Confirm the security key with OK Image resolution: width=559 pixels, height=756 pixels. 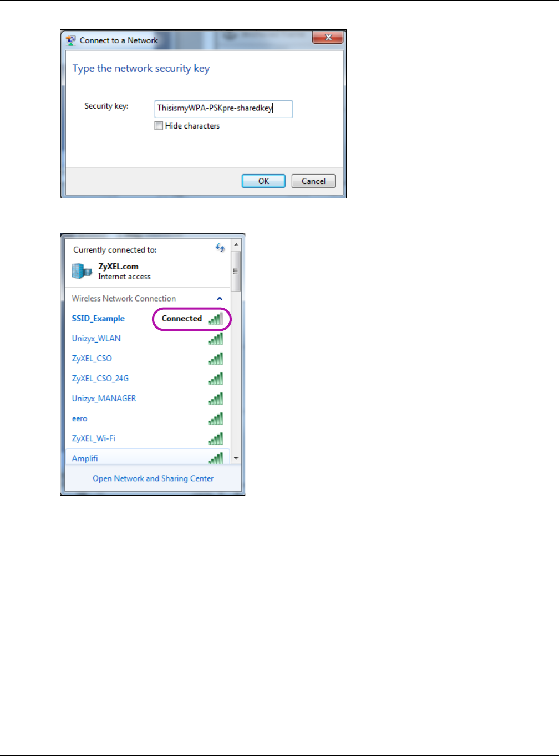(263, 181)
